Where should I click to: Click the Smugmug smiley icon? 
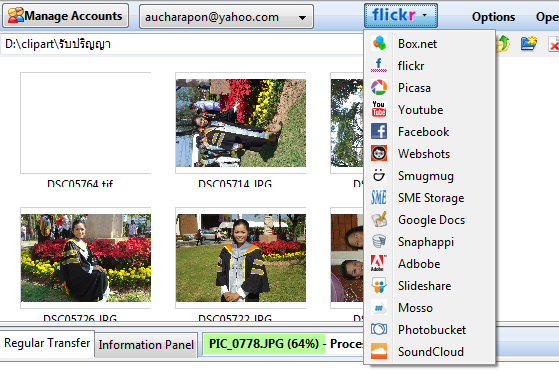(x=379, y=175)
